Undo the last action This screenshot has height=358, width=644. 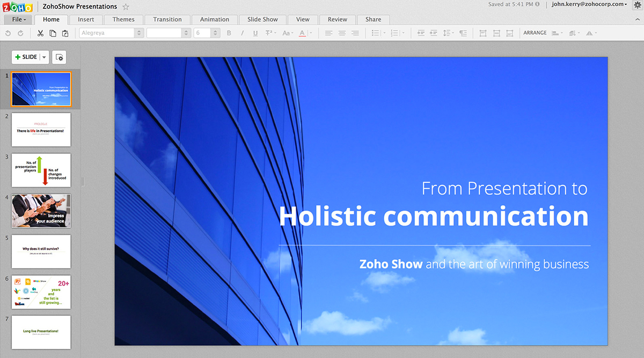coord(8,33)
